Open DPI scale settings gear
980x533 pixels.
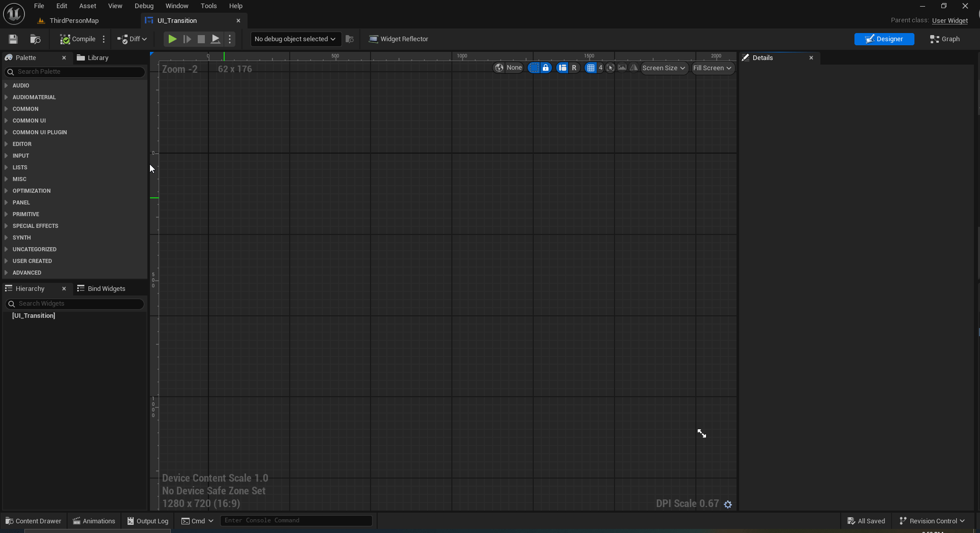coord(728,504)
